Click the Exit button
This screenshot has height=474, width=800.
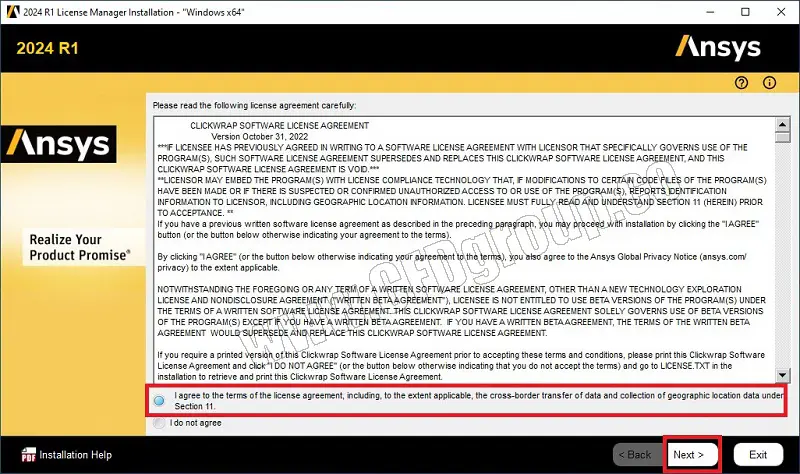pos(758,455)
